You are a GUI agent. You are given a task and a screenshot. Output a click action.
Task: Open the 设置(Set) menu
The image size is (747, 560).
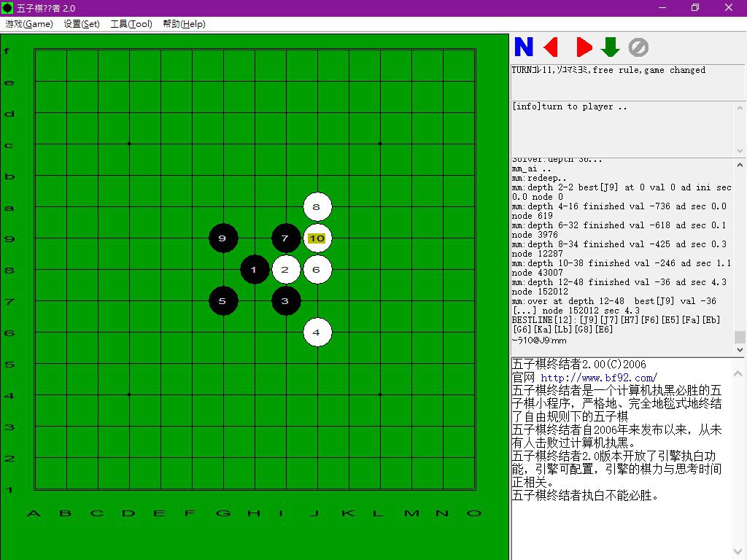click(x=82, y=24)
